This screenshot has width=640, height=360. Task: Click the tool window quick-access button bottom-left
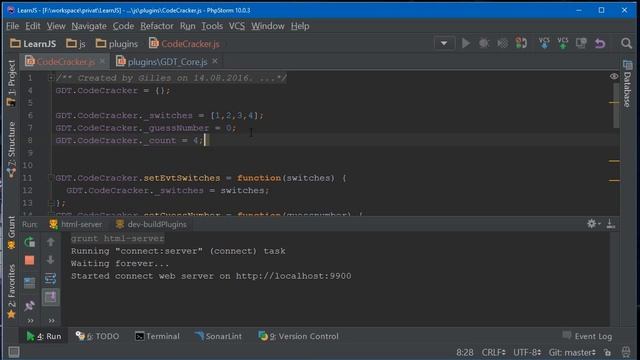13,352
